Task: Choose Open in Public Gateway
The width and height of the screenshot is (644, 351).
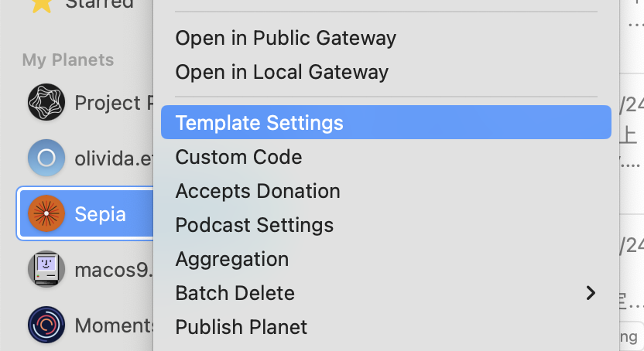Action: (286, 38)
